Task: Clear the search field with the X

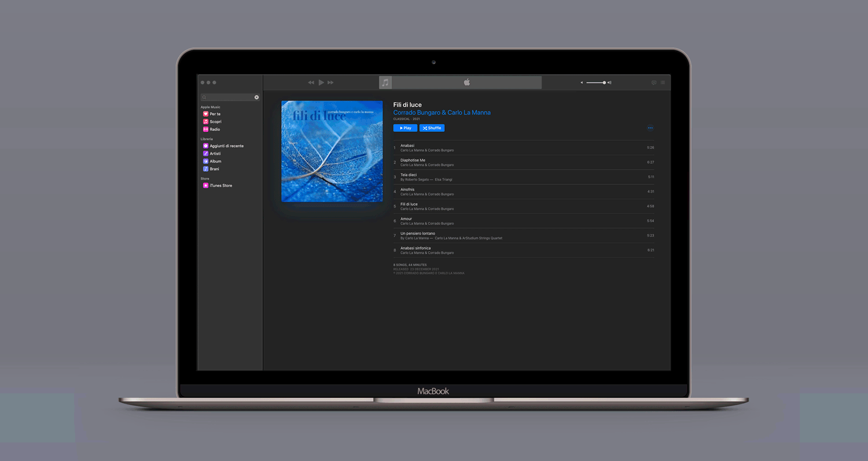Action: [257, 97]
